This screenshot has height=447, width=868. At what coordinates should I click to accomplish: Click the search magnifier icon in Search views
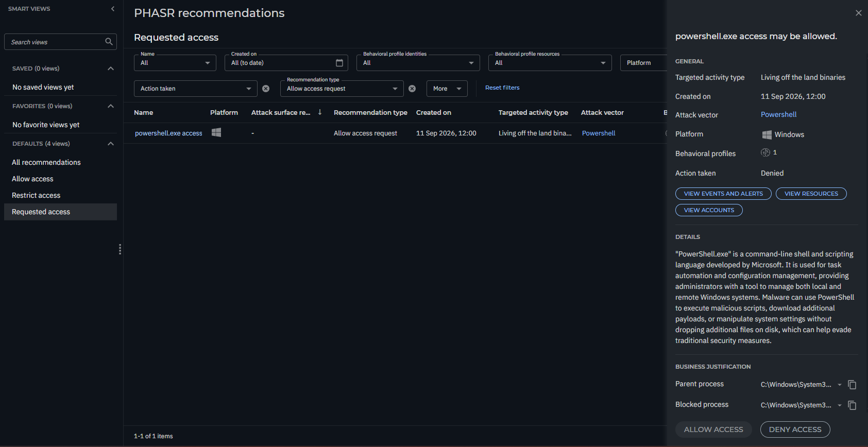click(x=109, y=42)
